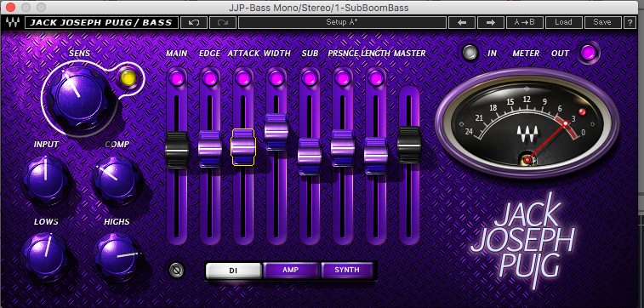Undo the last parameter change
This screenshot has width=644, height=308.
(194, 22)
